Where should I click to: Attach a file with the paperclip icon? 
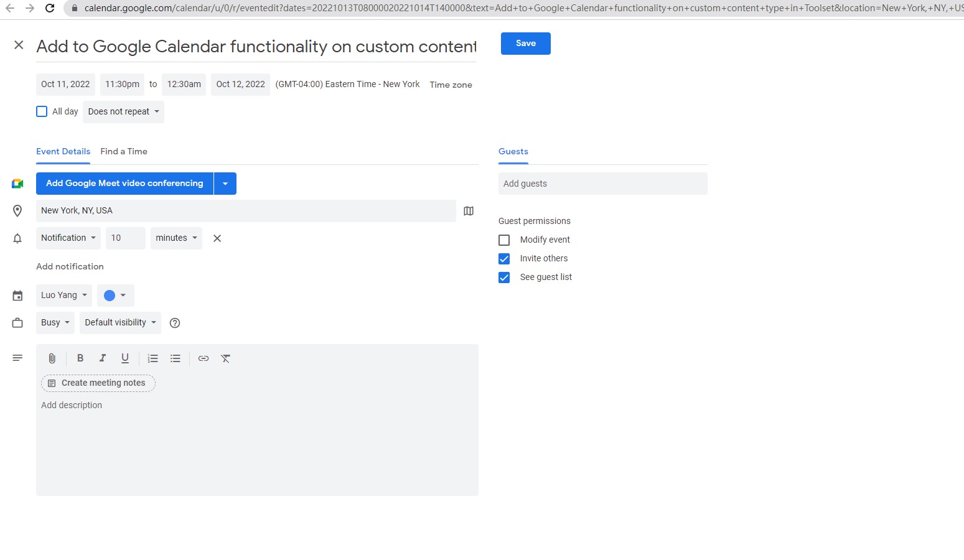coord(52,358)
